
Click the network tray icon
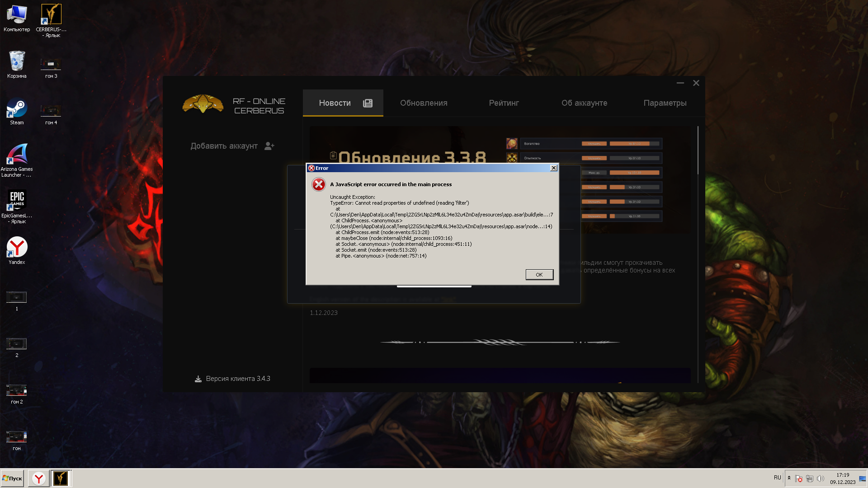tap(810, 479)
